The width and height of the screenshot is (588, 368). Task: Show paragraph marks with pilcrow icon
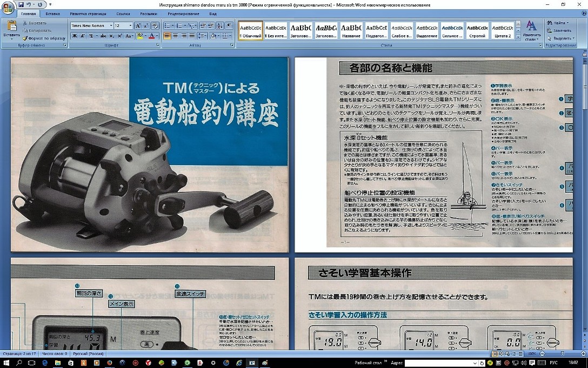230,25
